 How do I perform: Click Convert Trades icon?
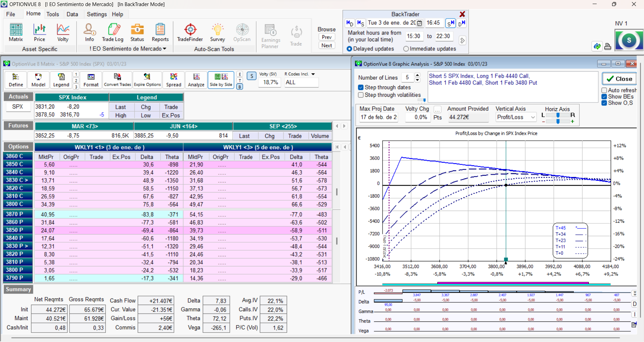click(x=118, y=80)
